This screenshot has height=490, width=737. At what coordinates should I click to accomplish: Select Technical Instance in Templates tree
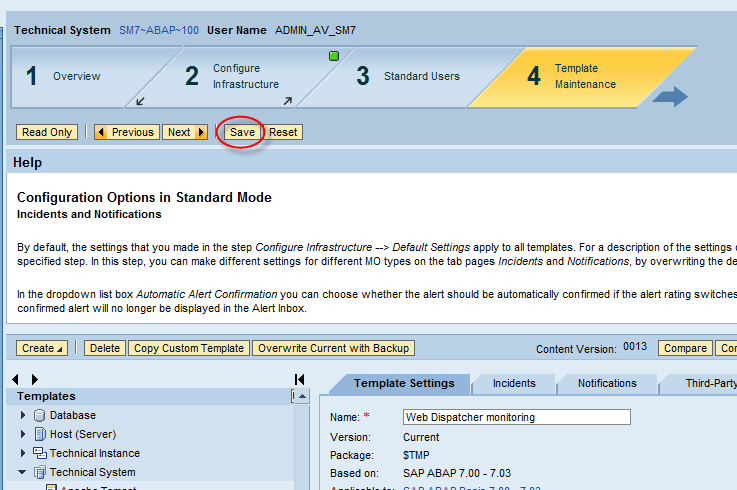[94, 453]
